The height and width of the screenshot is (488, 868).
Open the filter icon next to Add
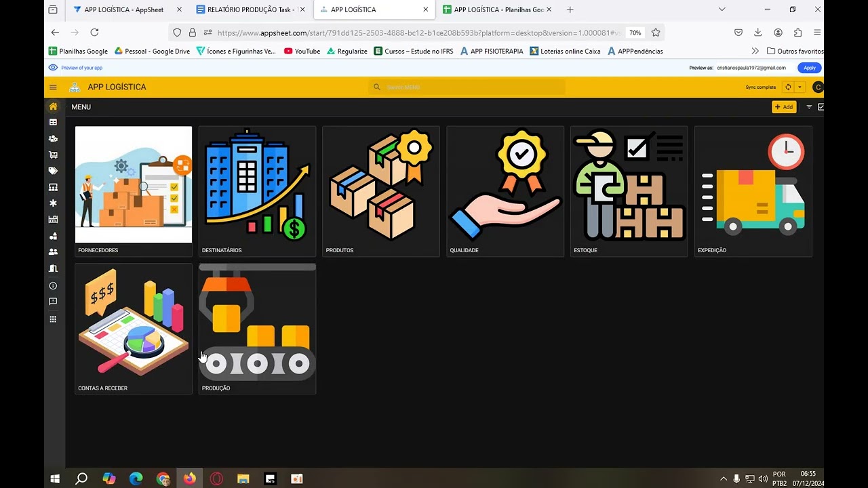[x=809, y=107]
